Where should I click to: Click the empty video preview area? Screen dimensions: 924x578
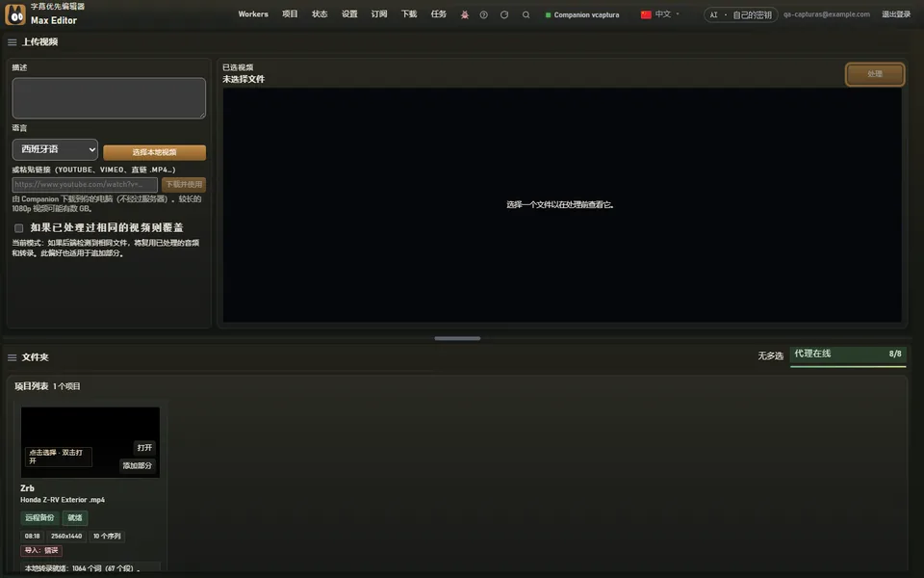tap(562, 204)
